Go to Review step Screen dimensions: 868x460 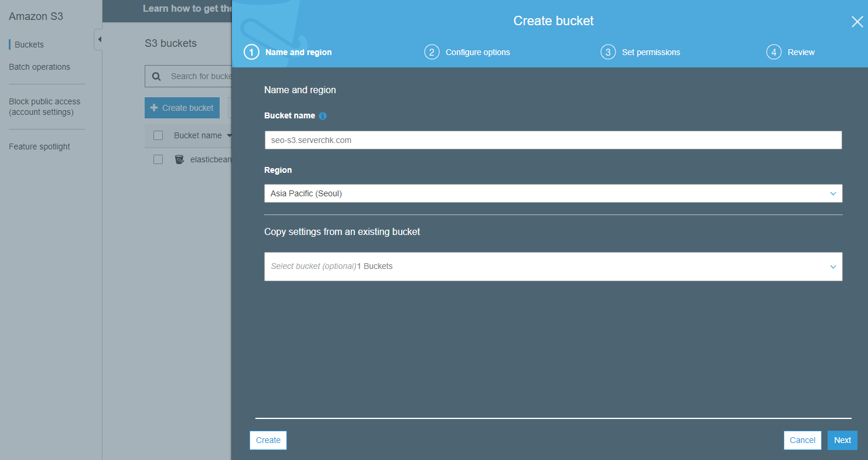[801, 52]
